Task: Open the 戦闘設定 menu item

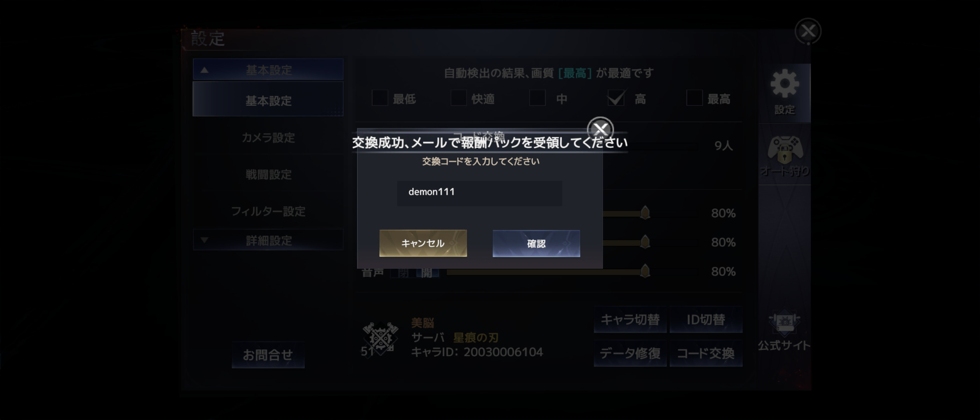Action: (268, 174)
